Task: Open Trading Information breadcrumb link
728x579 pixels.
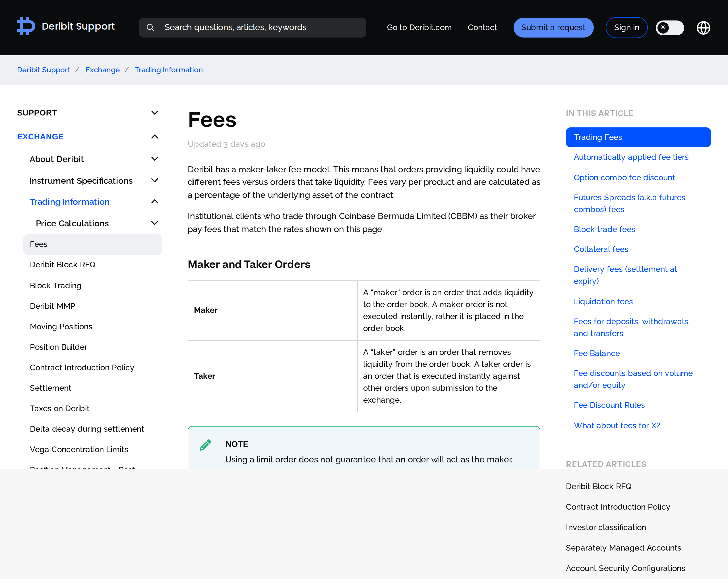Action: (169, 70)
